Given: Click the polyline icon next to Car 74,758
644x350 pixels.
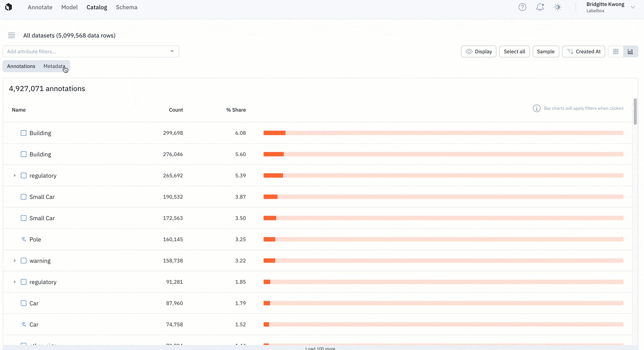Looking at the screenshot, I should coord(24,325).
